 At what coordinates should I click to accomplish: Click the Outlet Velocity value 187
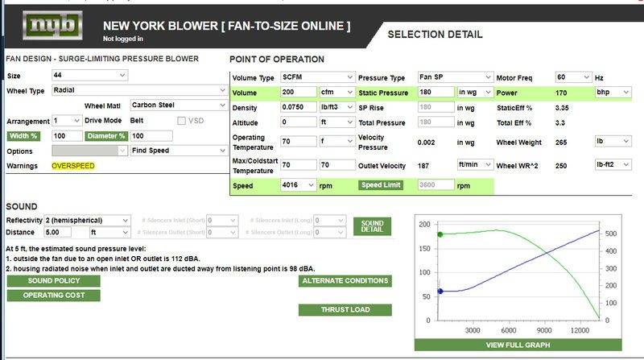click(x=423, y=166)
